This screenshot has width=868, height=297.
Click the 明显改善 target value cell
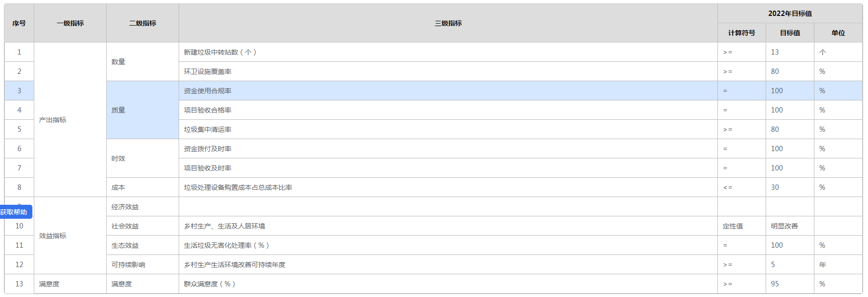[784, 226]
